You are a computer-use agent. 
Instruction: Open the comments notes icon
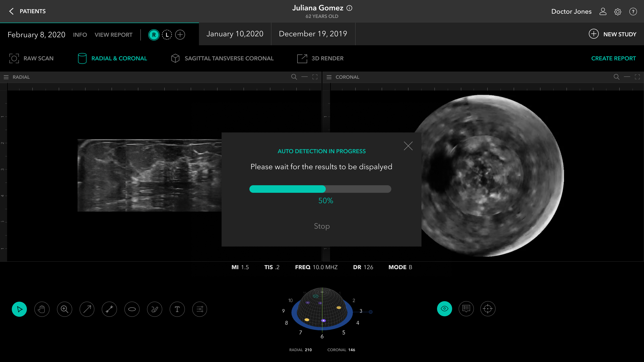pyautogui.click(x=466, y=309)
